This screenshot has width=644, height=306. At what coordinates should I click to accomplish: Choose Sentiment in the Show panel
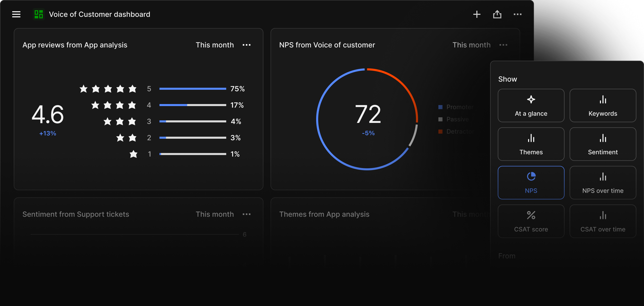[x=602, y=144]
